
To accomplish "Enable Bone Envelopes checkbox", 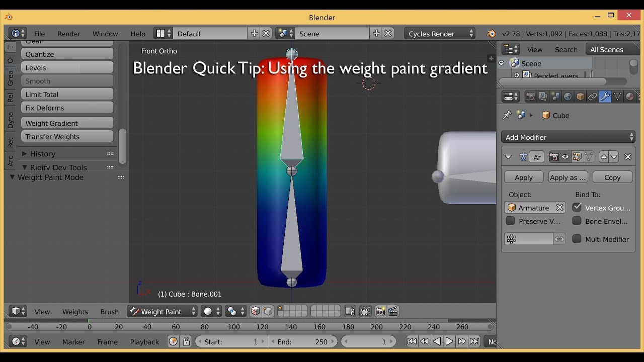I will coord(577,221).
